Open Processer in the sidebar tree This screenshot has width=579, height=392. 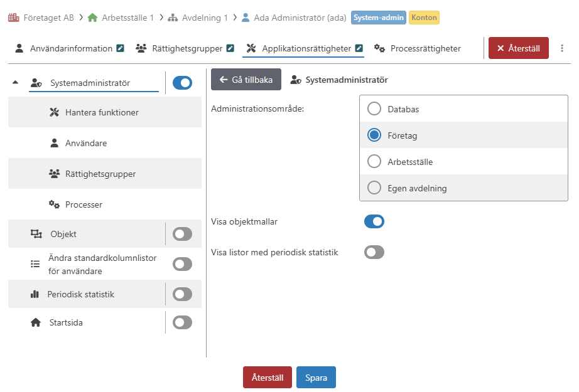105,204
